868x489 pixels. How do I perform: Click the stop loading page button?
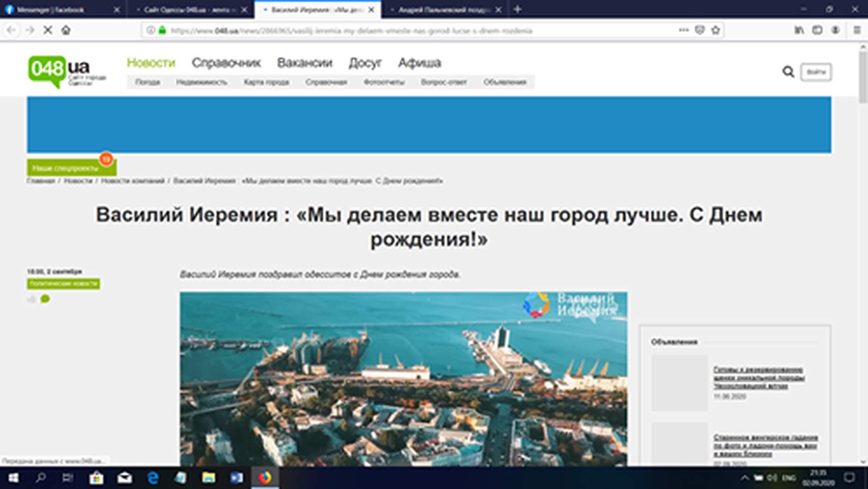point(48,30)
